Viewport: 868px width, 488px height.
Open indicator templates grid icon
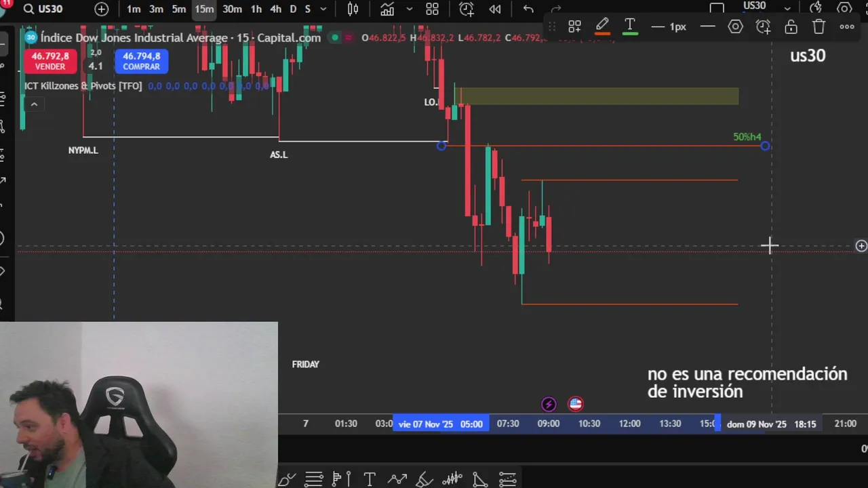coord(432,9)
